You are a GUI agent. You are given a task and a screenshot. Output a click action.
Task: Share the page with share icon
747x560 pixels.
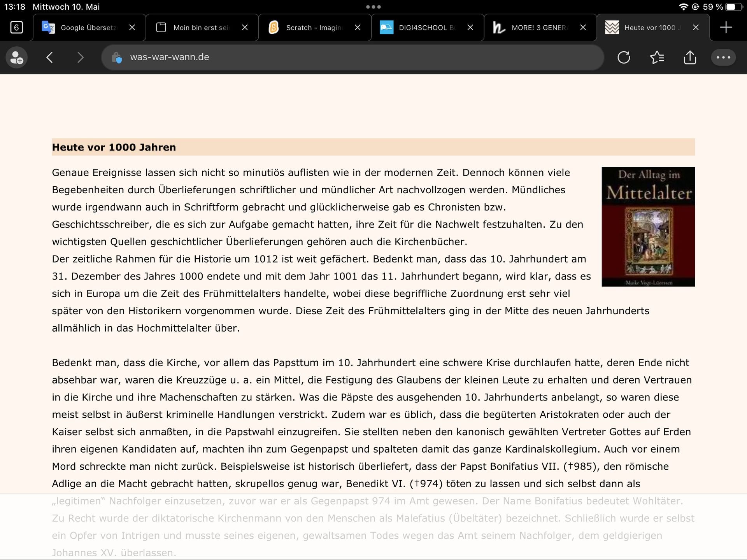coord(690,58)
